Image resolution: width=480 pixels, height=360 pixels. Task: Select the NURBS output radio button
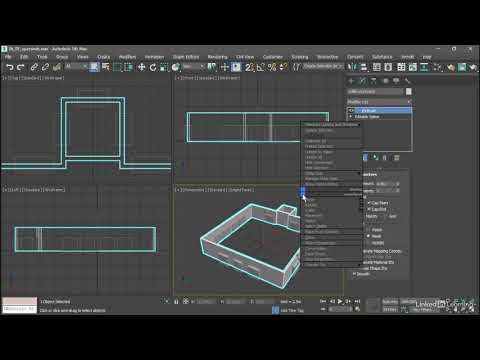369,243
